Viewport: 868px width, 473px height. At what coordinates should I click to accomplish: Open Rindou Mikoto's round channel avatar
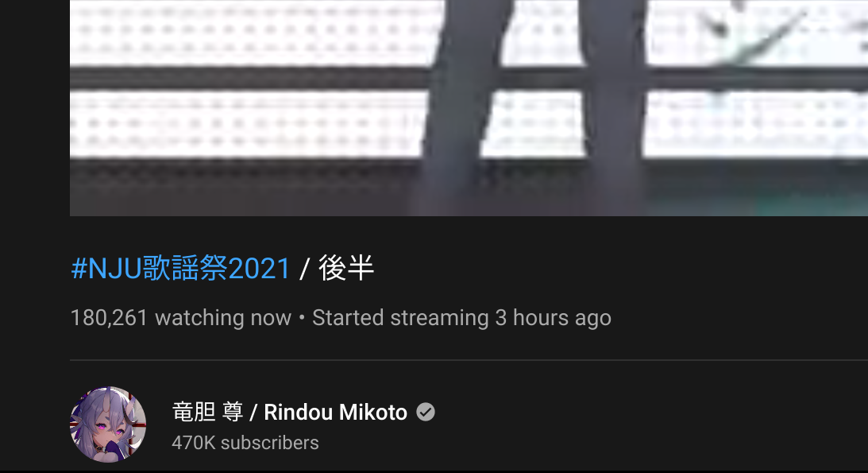108,425
